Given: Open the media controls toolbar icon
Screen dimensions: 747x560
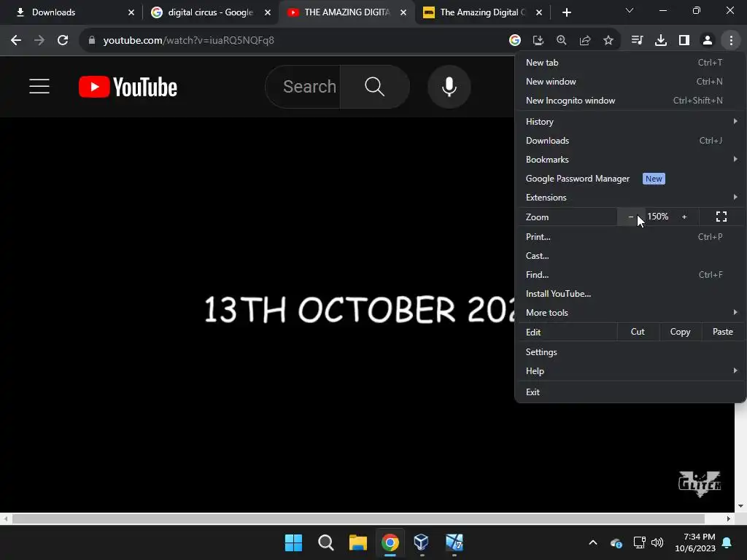Looking at the screenshot, I should pyautogui.click(x=637, y=41).
